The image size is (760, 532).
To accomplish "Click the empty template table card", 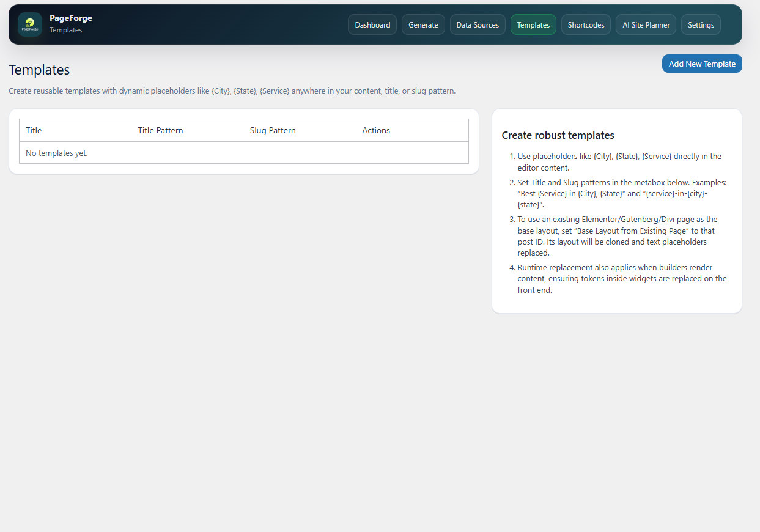I will [244, 141].
